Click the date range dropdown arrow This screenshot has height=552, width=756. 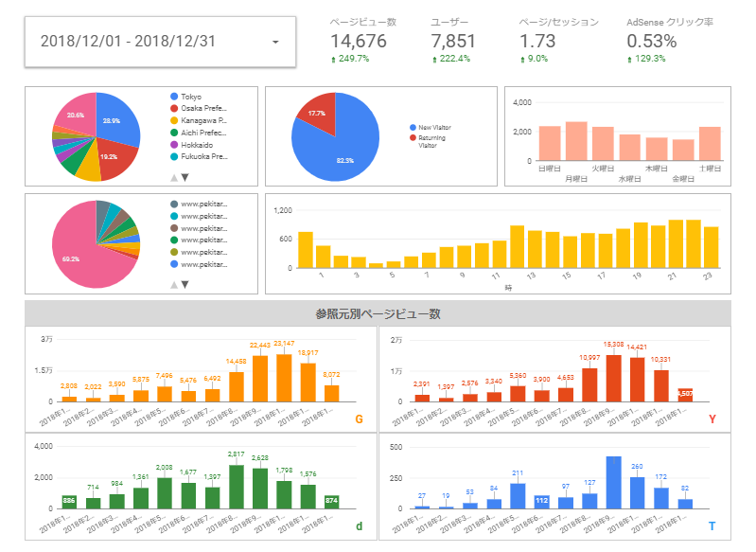(x=275, y=42)
